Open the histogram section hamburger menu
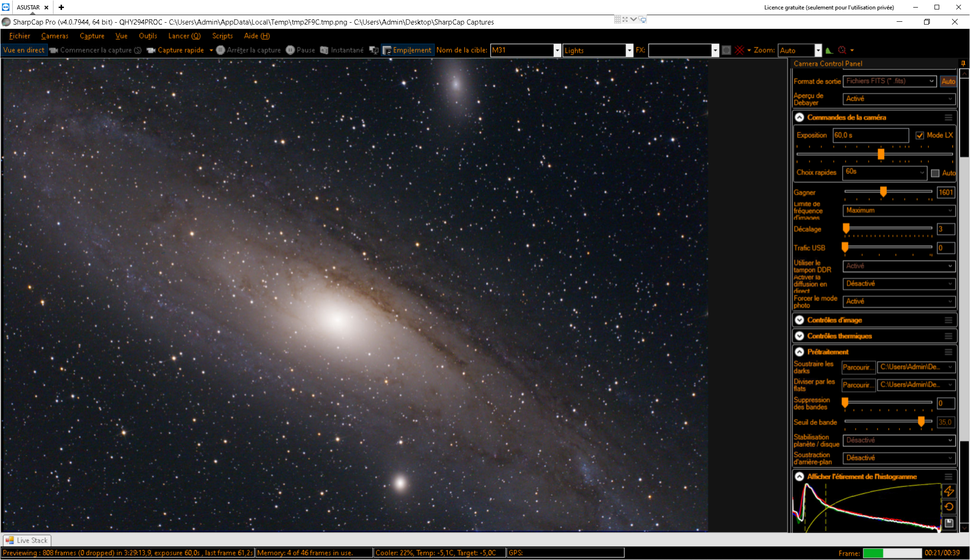This screenshot has width=970, height=560. pyautogui.click(x=948, y=477)
